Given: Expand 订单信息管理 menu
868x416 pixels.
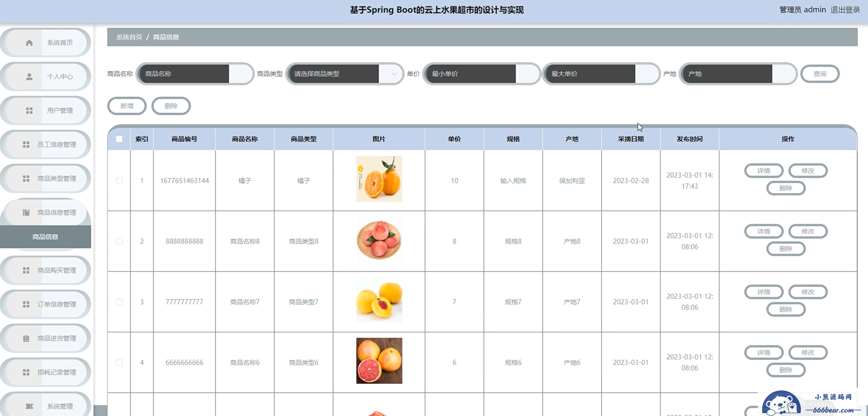Looking at the screenshot, I should pos(46,304).
